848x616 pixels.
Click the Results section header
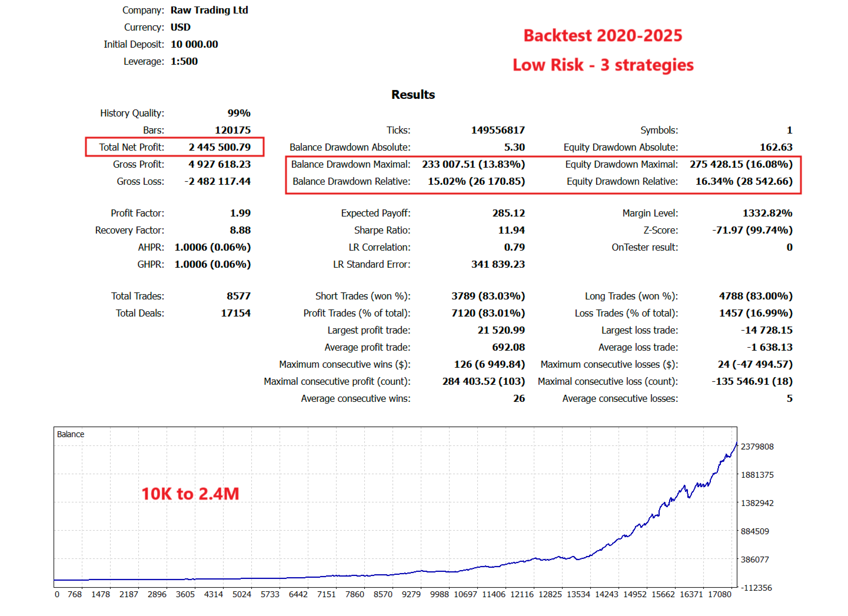(x=413, y=94)
